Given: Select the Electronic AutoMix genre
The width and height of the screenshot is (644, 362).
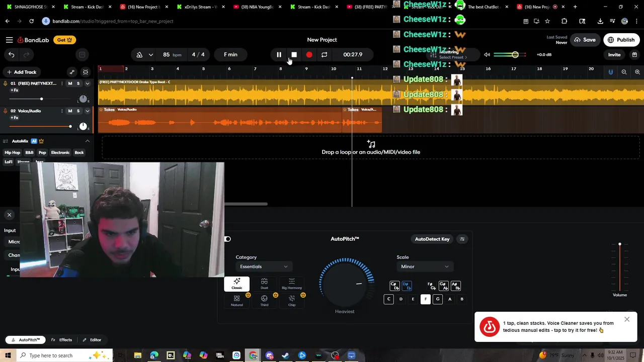Looking at the screenshot, I should point(60,153).
